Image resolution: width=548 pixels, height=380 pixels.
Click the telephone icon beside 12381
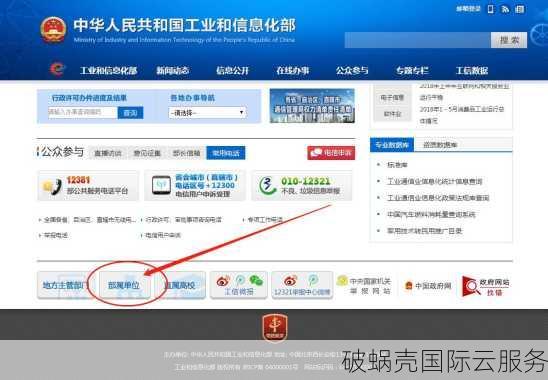52,187
